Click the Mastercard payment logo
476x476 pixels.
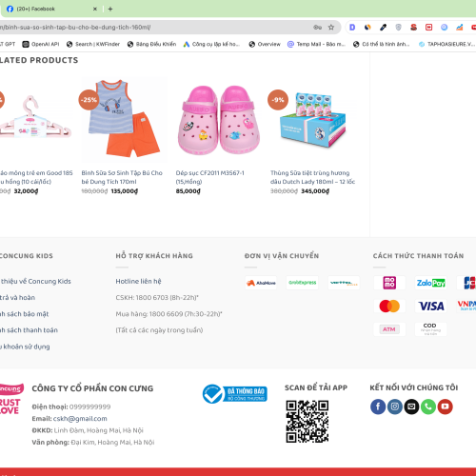pyautogui.click(x=389, y=307)
